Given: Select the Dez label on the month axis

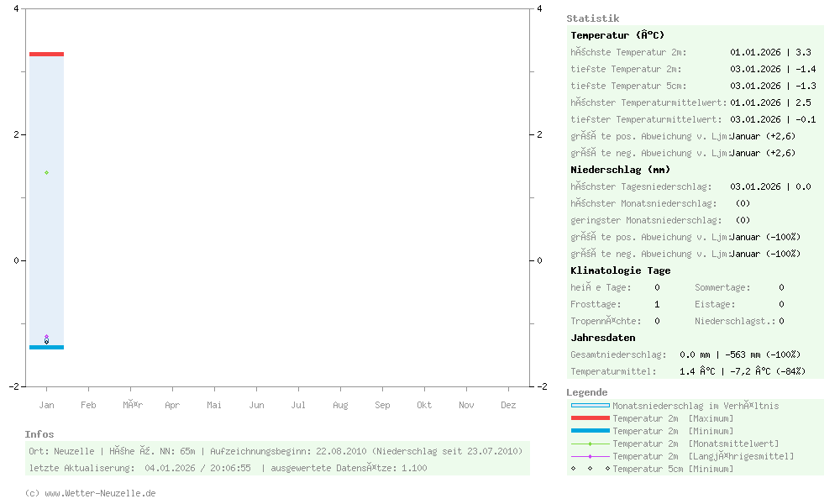Looking at the screenshot, I should (x=508, y=404).
